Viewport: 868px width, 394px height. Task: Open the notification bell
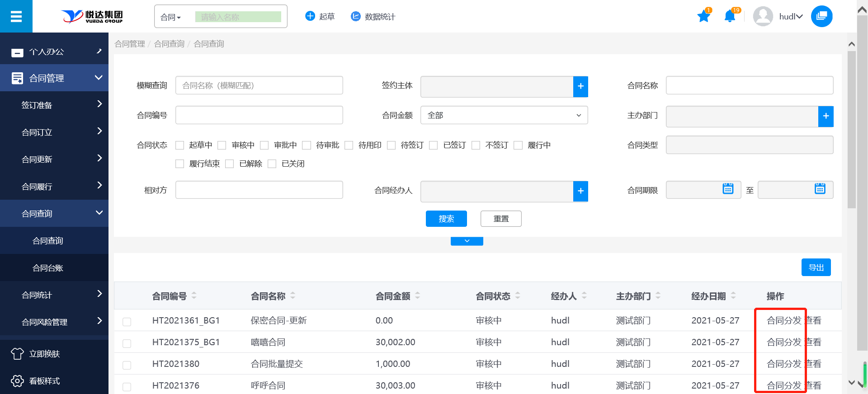[729, 17]
